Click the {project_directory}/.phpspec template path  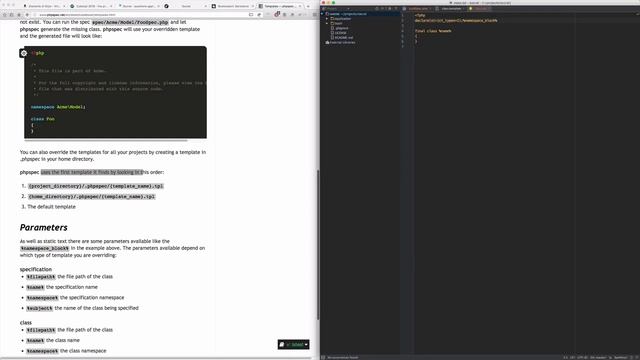coord(96,186)
